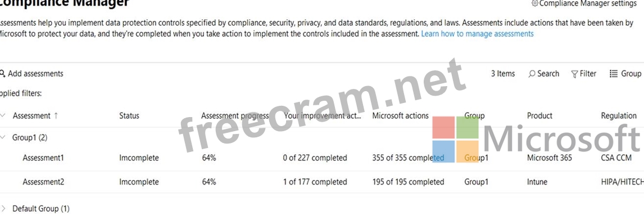Click Your improvement actions column header

(323, 116)
